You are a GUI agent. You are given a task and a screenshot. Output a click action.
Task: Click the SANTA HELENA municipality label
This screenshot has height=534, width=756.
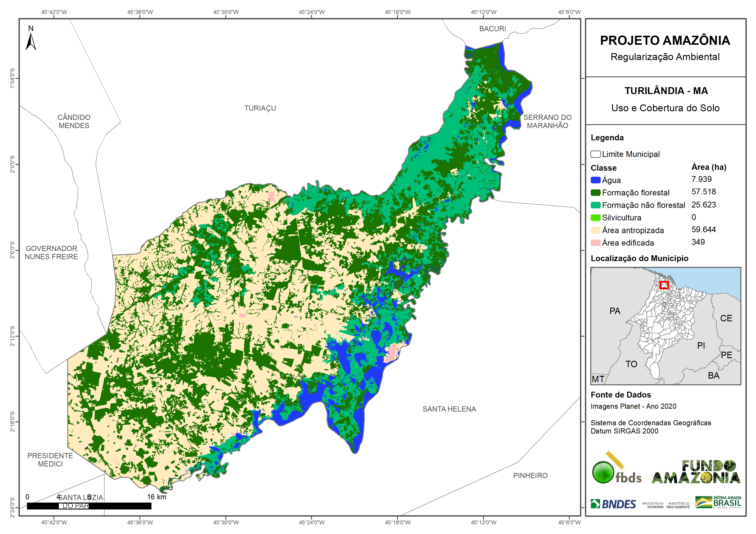449,409
